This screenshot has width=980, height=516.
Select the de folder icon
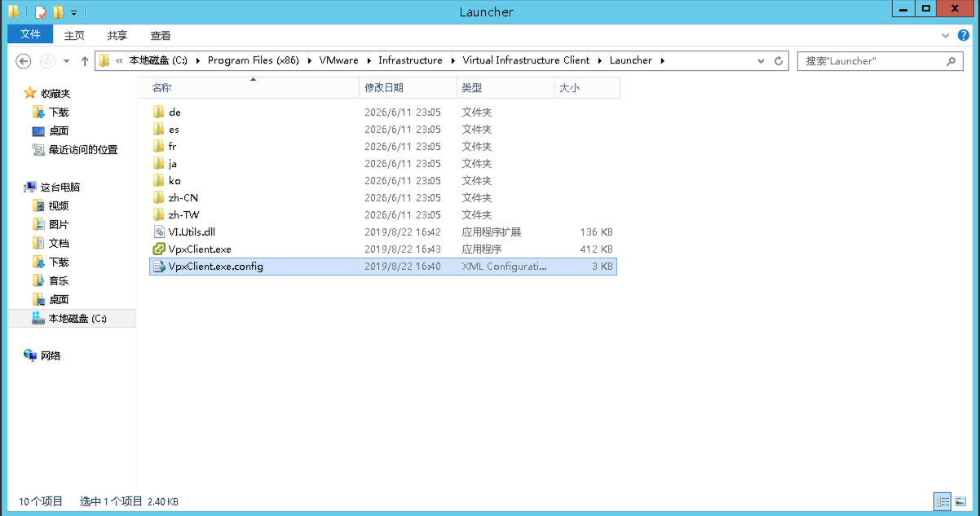(x=159, y=112)
